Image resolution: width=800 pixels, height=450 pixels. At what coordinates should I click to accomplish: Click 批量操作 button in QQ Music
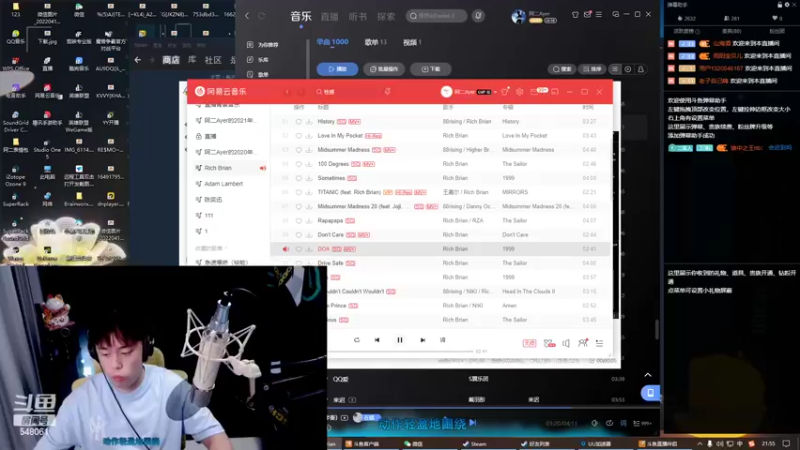(x=384, y=69)
